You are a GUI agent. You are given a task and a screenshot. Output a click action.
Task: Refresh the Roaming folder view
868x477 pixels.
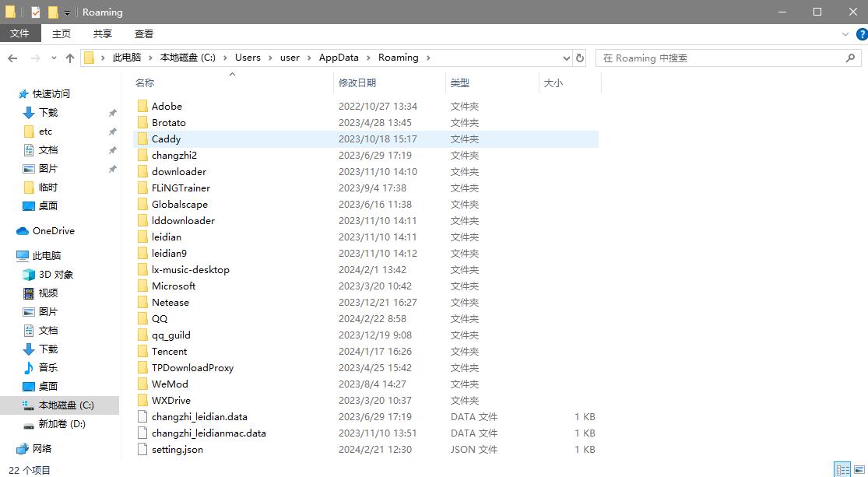pyautogui.click(x=580, y=58)
